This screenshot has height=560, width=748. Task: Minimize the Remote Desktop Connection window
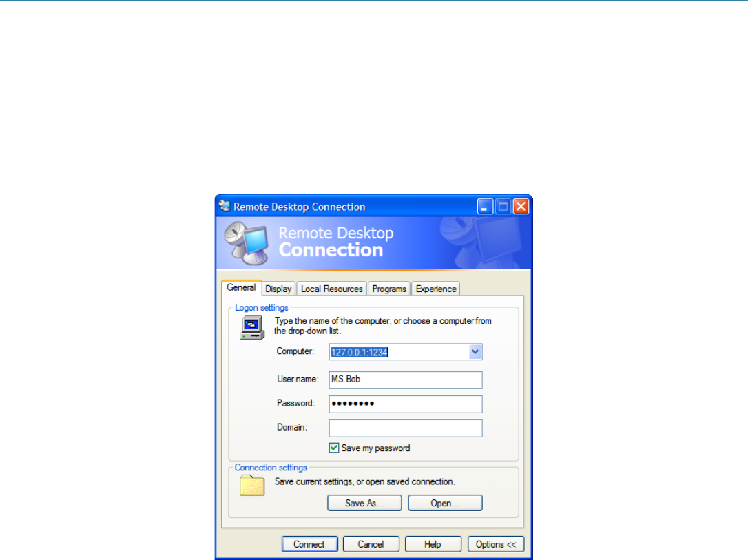[x=485, y=206]
